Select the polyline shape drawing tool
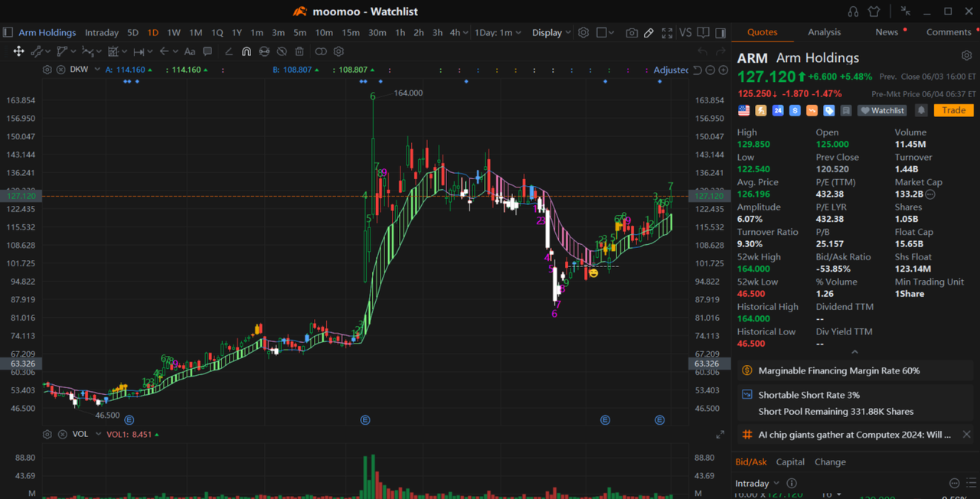This screenshot has width=980, height=499. click(x=62, y=51)
